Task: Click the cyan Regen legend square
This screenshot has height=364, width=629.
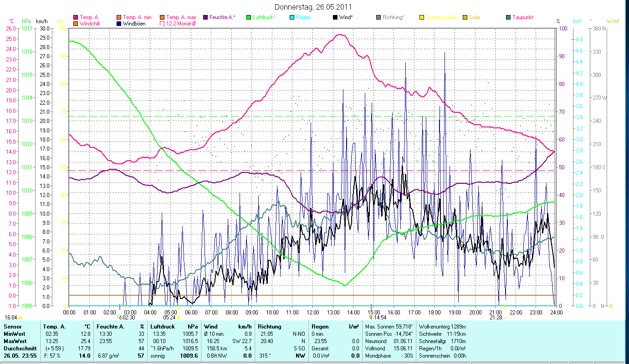Action: tap(292, 17)
